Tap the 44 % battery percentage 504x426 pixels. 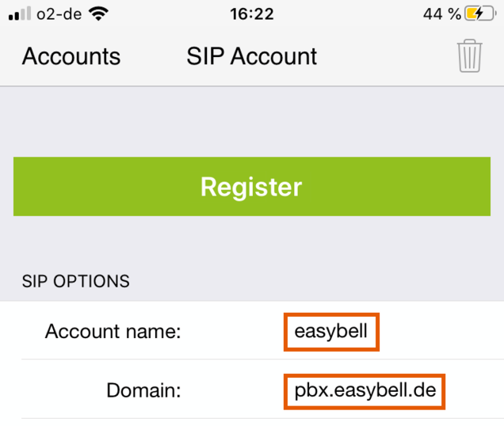(442, 13)
